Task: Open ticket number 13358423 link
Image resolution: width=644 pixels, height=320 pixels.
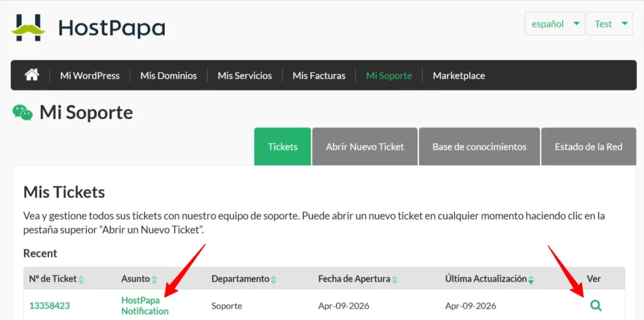Action: (x=50, y=306)
